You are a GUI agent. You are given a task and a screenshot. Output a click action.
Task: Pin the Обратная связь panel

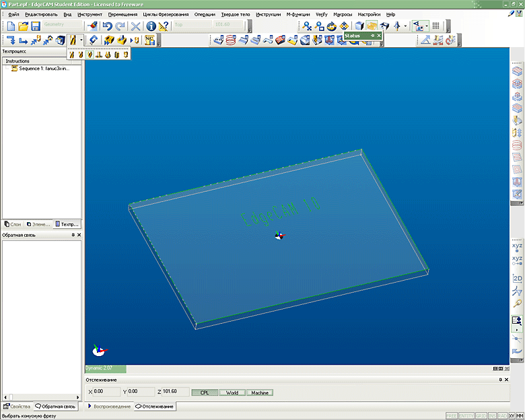pos(73,235)
